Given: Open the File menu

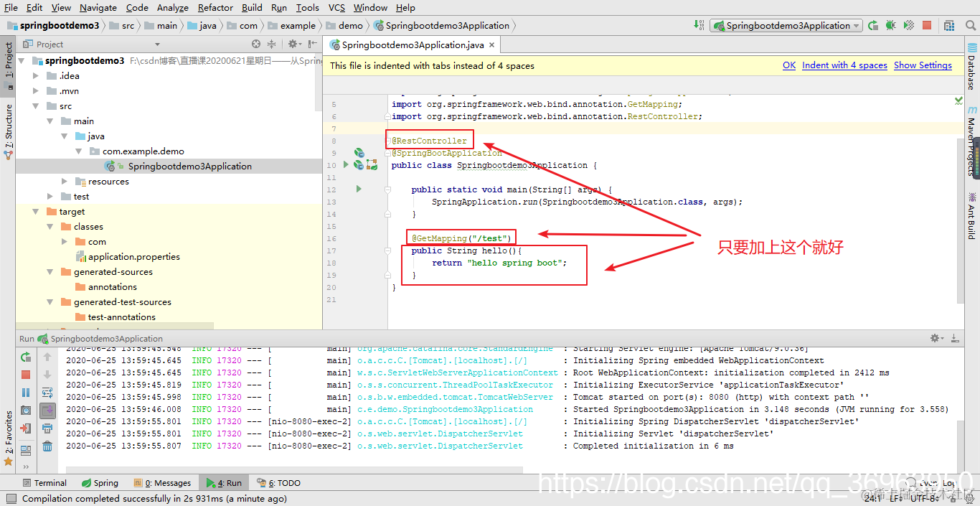Looking at the screenshot, I should point(11,8).
